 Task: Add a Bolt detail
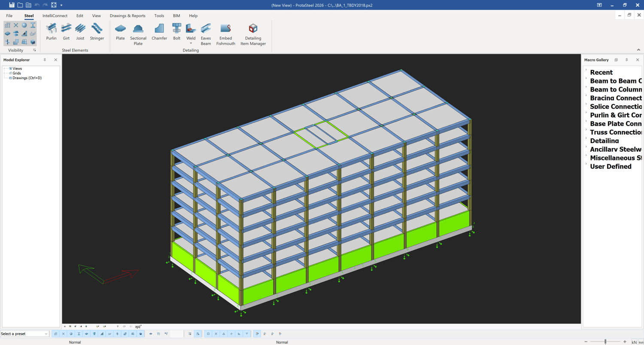[x=176, y=32]
